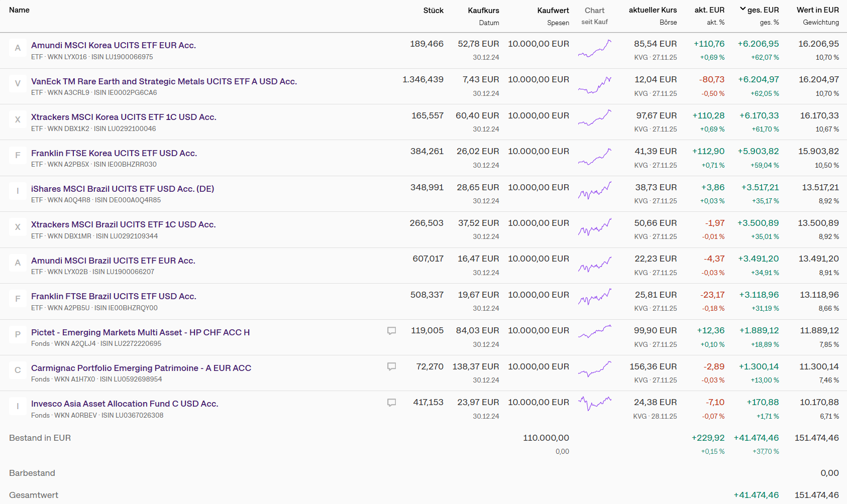The width and height of the screenshot is (847, 504).
Task: Click the P avatar for Pictet fund
Action: 18,334
